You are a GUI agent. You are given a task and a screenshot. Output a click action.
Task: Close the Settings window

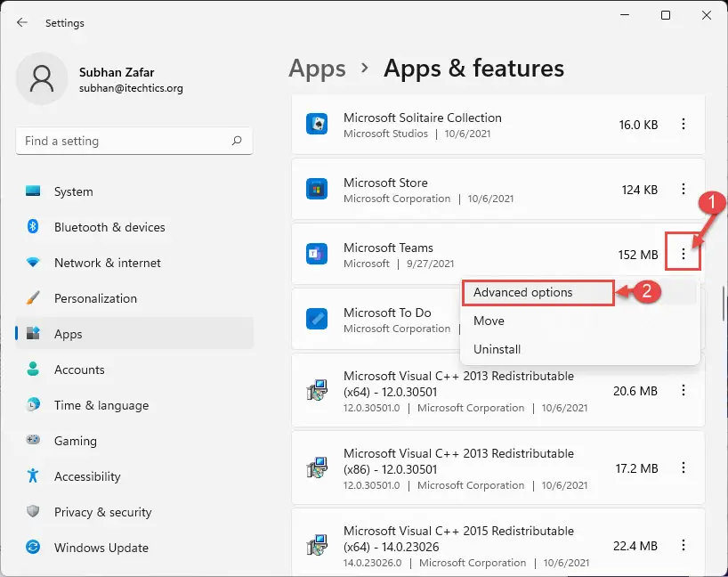point(706,15)
